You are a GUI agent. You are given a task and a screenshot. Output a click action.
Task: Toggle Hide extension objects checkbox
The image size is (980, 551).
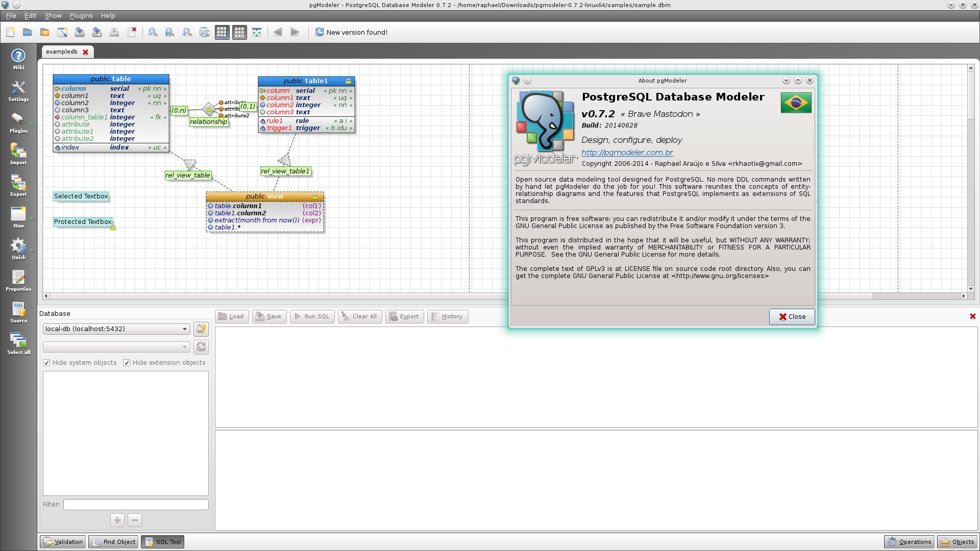point(127,363)
